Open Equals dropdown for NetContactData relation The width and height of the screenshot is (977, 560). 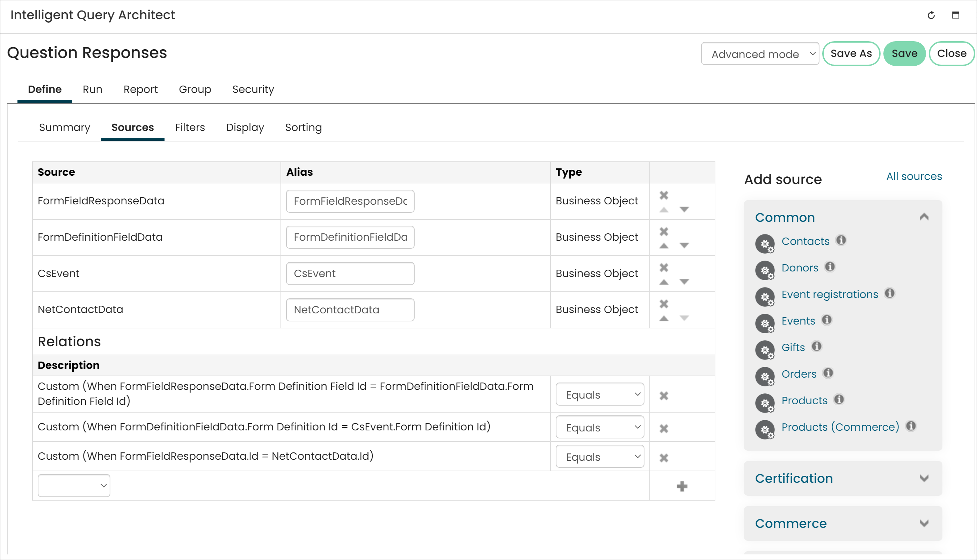coord(599,457)
